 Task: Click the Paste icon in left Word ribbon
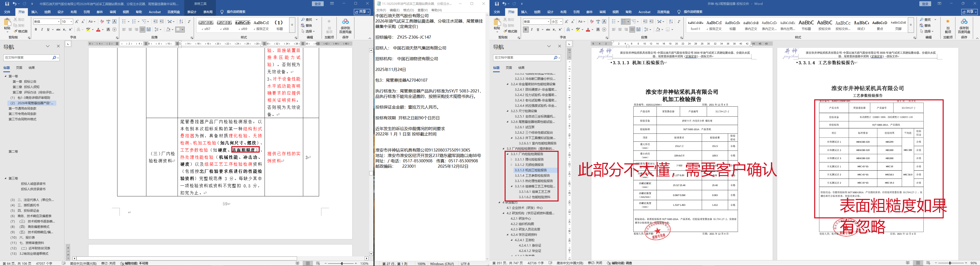(7, 24)
